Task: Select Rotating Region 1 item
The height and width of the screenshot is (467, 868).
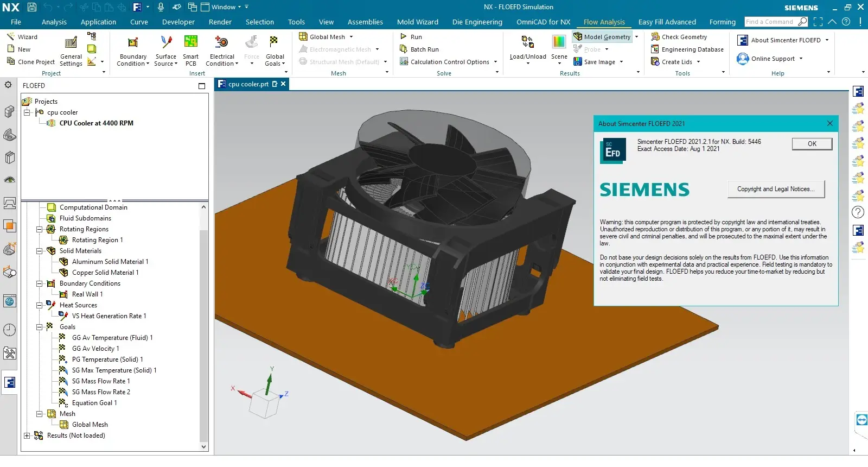Action: (97, 240)
